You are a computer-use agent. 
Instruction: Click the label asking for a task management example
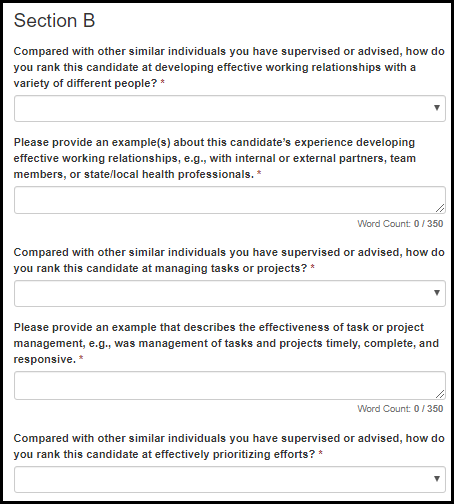(x=226, y=343)
